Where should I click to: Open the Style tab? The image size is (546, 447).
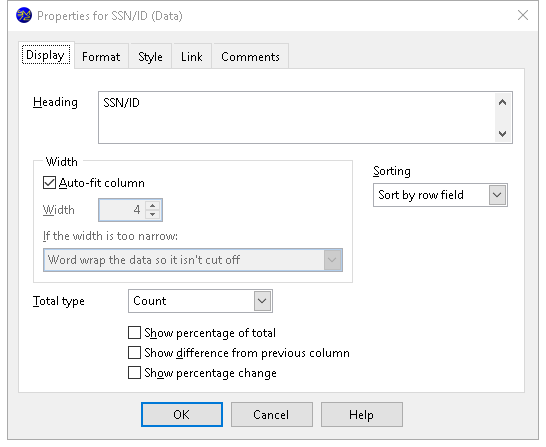coord(150,57)
